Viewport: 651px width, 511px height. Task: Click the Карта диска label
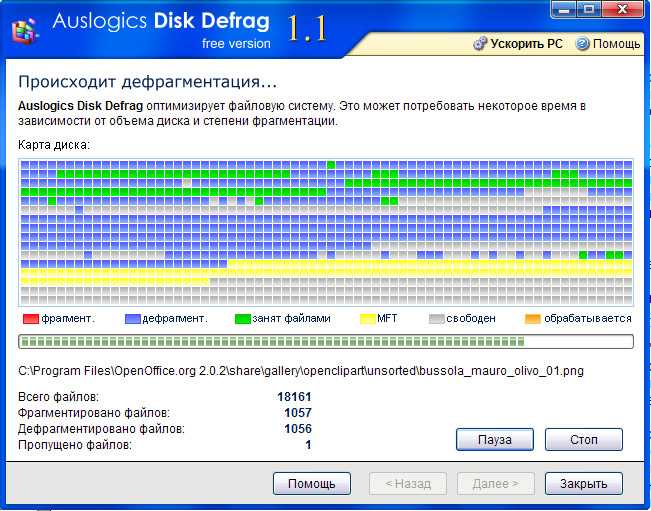click(x=54, y=145)
